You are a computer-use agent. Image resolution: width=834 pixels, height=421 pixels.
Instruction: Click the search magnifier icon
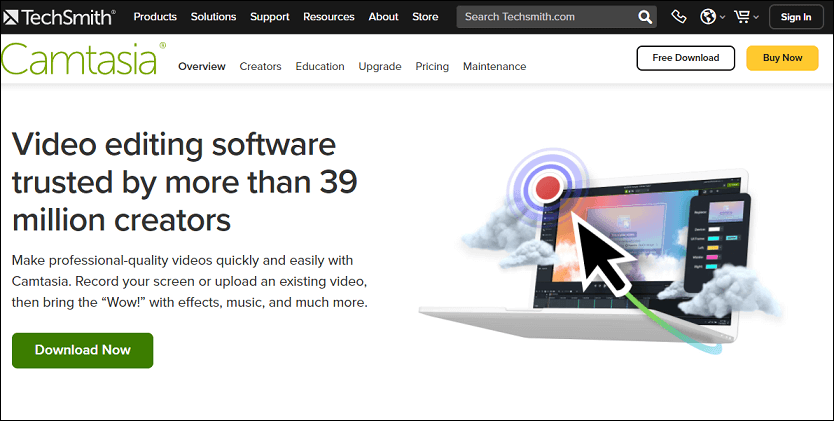point(645,17)
